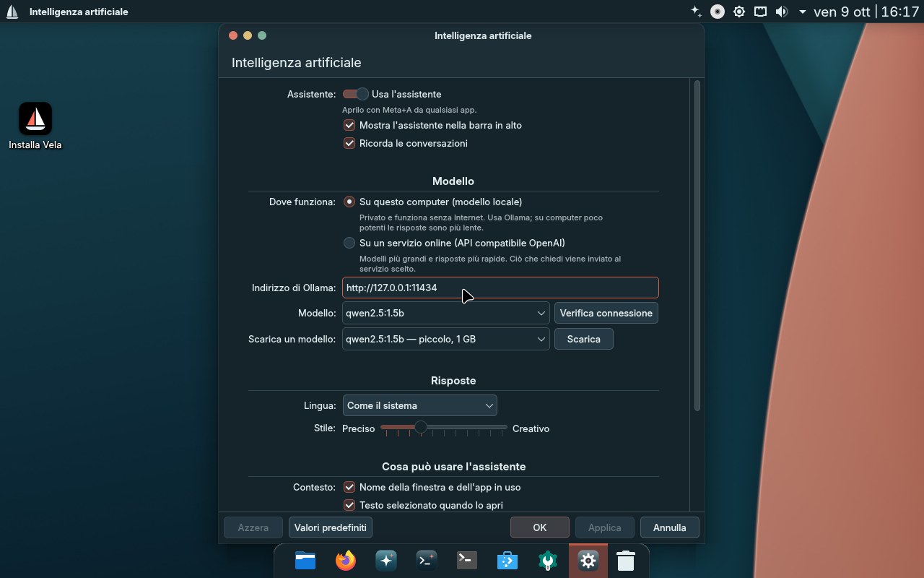Click the network tray icon
This screenshot has width=924, height=578.
pyautogui.click(x=760, y=12)
